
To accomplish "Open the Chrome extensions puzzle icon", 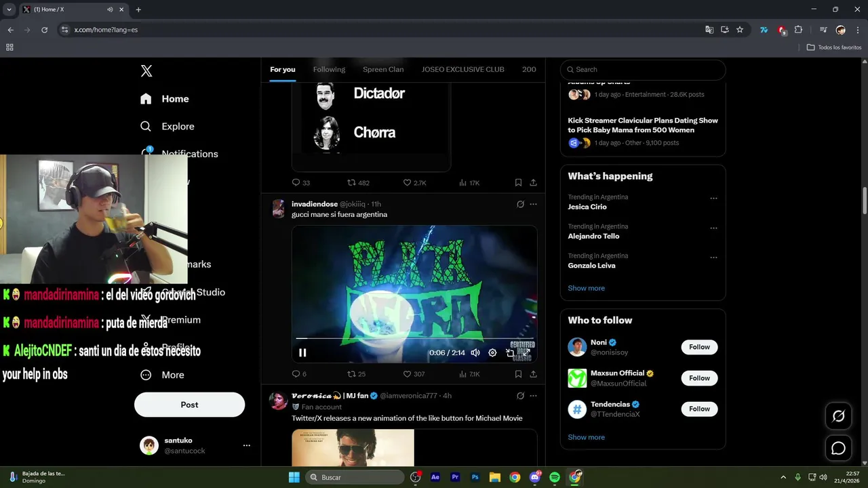I will pos(798,30).
